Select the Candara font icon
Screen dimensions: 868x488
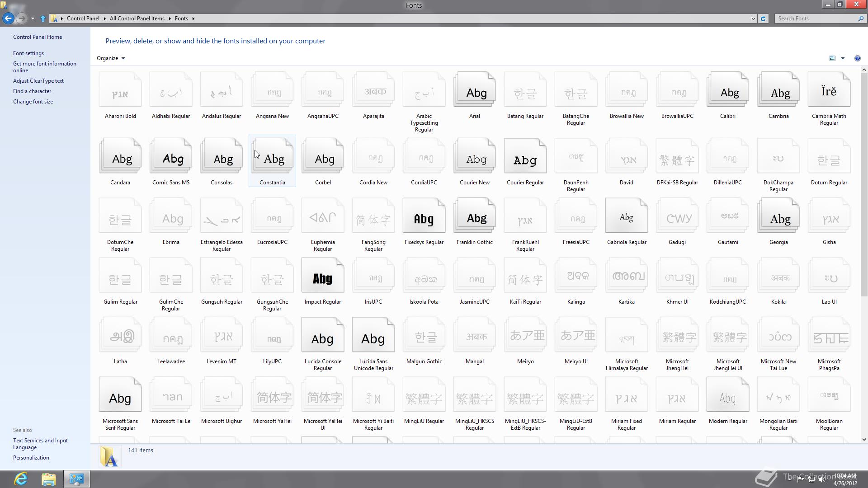120,156
